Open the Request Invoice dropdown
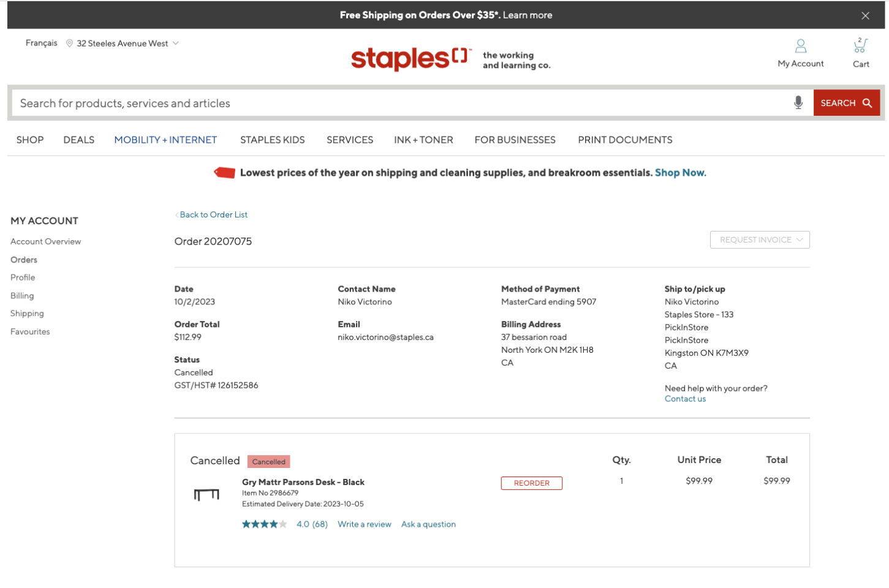 760,240
